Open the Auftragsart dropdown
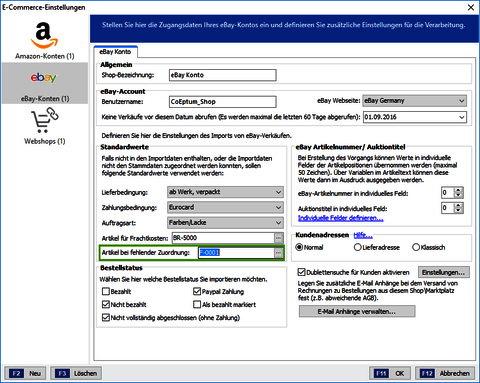Image resolution: width=480 pixels, height=383 pixels. point(225,223)
